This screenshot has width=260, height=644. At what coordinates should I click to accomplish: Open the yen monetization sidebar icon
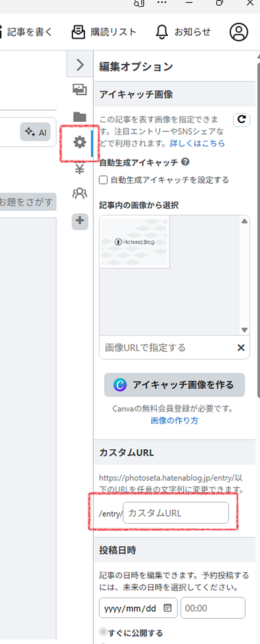click(x=80, y=168)
